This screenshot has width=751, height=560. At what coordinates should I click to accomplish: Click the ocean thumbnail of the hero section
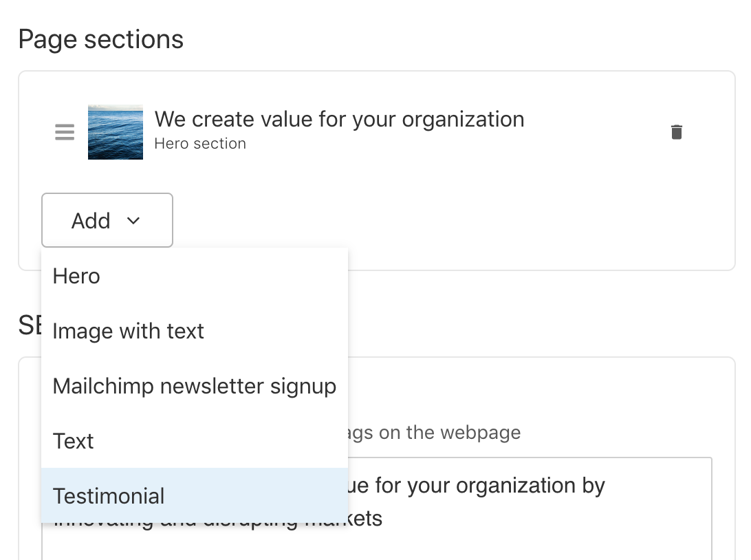click(x=115, y=131)
